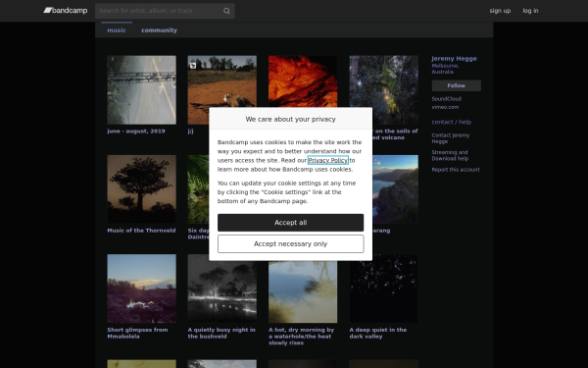Click the Melbourne, Australia location text
The image size is (588, 368).
(x=445, y=69)
